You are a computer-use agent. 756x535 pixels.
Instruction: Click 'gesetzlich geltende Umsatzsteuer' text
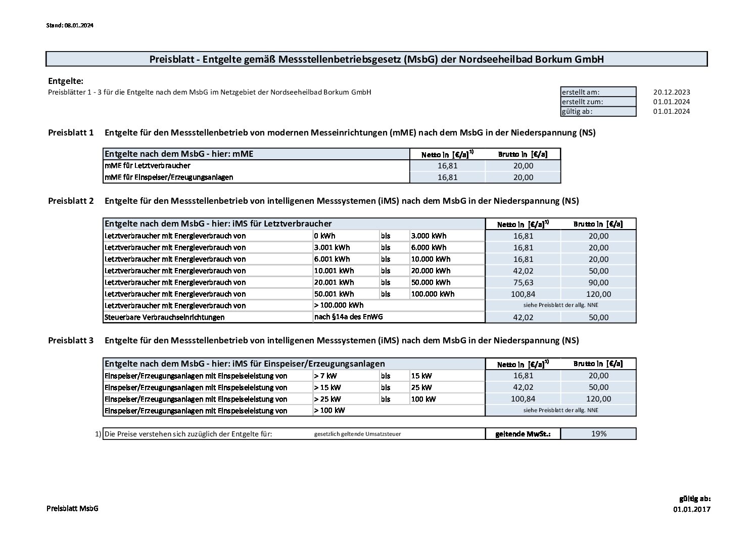(x=357, y=434)
